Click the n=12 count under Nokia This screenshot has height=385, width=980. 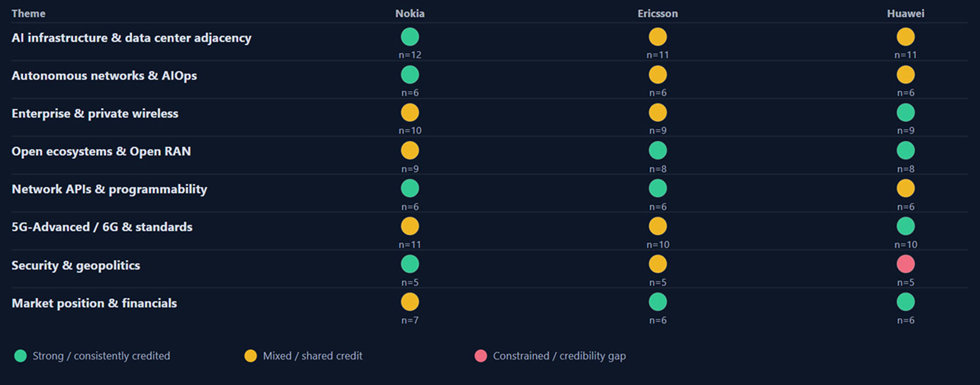(410, 55)
